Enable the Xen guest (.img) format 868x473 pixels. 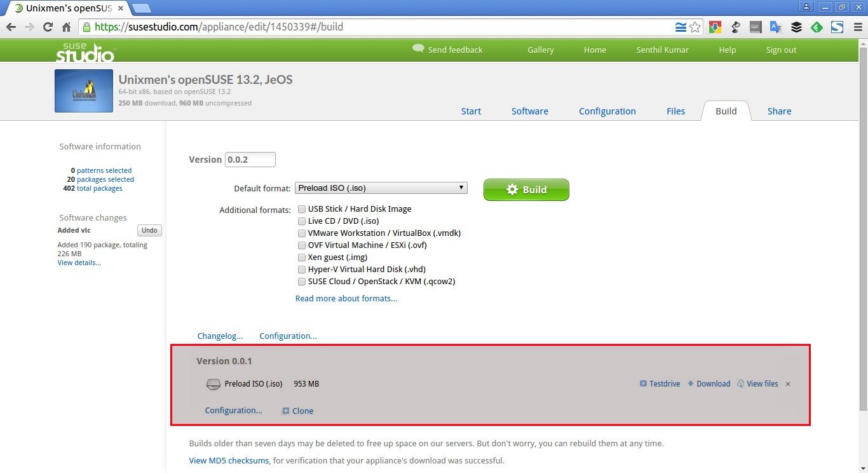tap(302, 257)
